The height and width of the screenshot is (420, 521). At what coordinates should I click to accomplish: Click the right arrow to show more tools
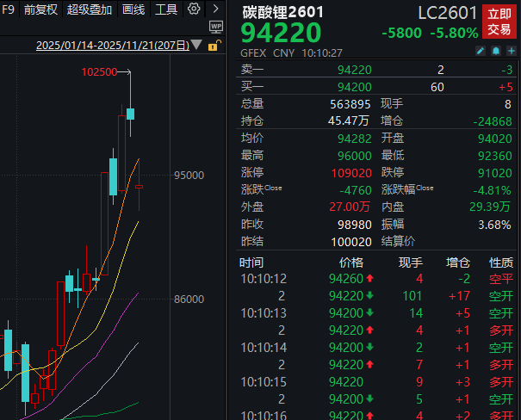click(216, 9)
